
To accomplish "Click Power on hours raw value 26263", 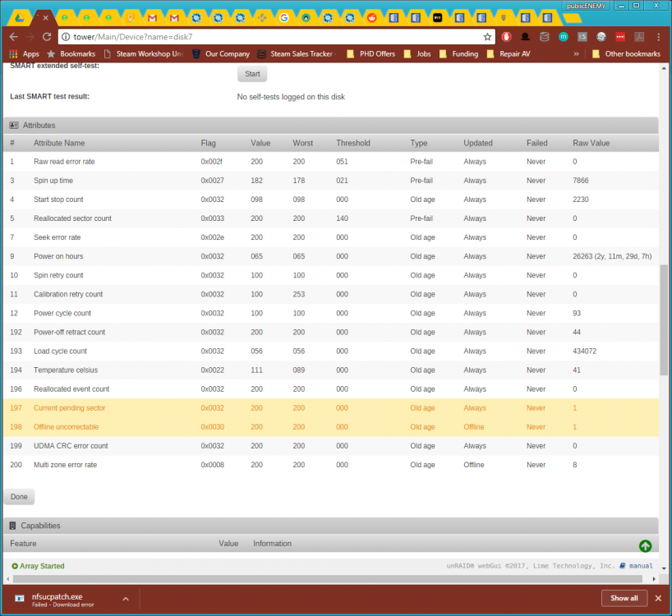I will [x=612, y=256].
